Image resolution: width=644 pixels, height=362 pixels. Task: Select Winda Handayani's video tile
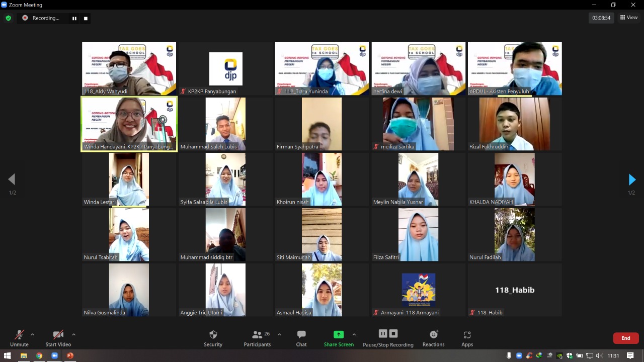click(129, 124)
